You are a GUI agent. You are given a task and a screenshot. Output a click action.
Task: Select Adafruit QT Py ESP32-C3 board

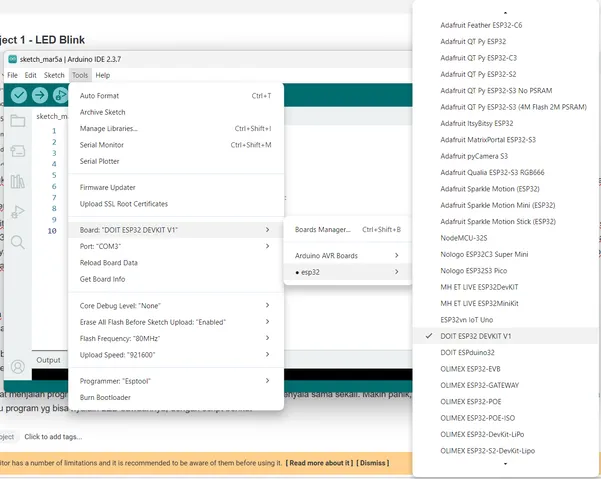(505, 58)
